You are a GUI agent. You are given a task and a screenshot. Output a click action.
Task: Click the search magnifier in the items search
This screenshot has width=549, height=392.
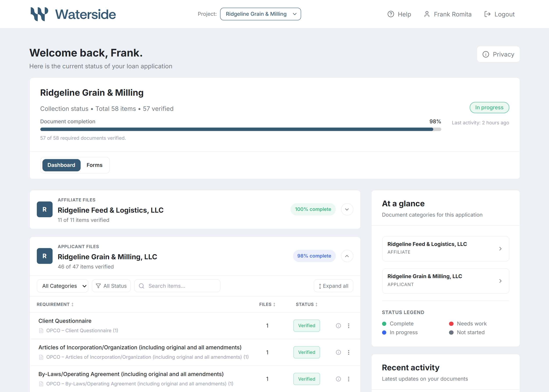tap(142, 286)
